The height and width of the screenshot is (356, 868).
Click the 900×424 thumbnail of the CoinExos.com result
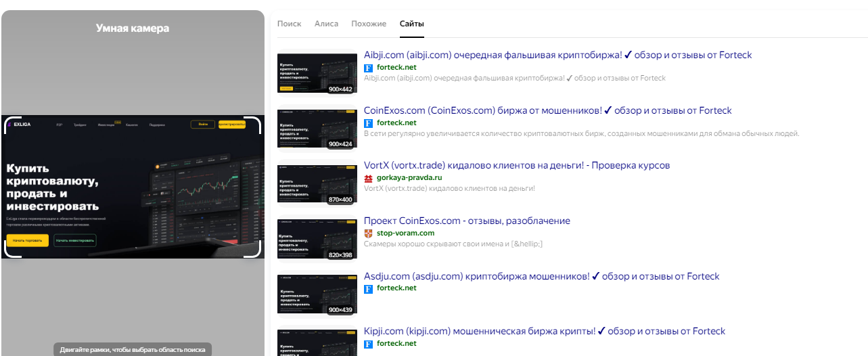(x=317, y=129)
